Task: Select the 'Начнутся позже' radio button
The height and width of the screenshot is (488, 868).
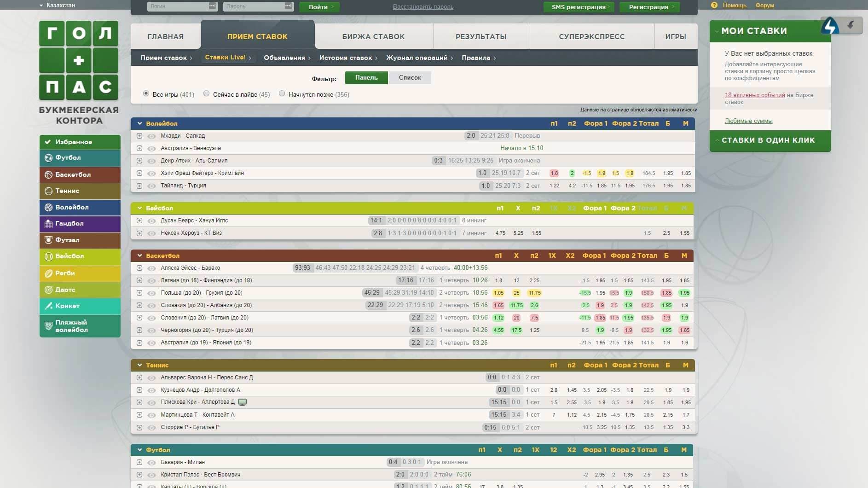Action: pyautogui.click(x=282, y=93)
